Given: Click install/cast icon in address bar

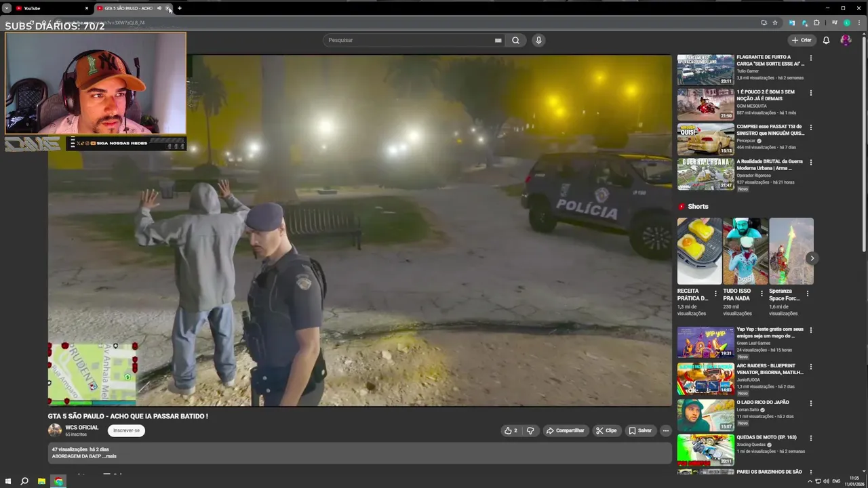Looking at the screenshot, I should [764, 22].
